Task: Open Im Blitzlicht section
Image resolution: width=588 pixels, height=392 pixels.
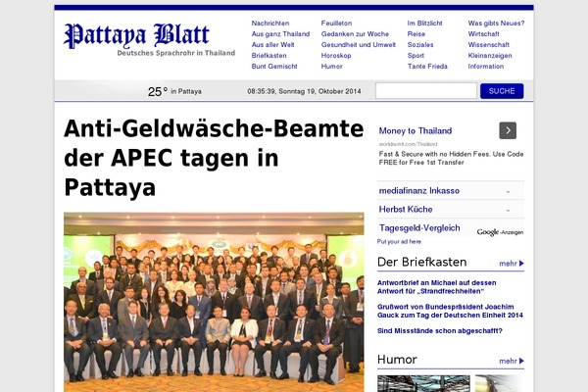Action: tap(424, 24)
